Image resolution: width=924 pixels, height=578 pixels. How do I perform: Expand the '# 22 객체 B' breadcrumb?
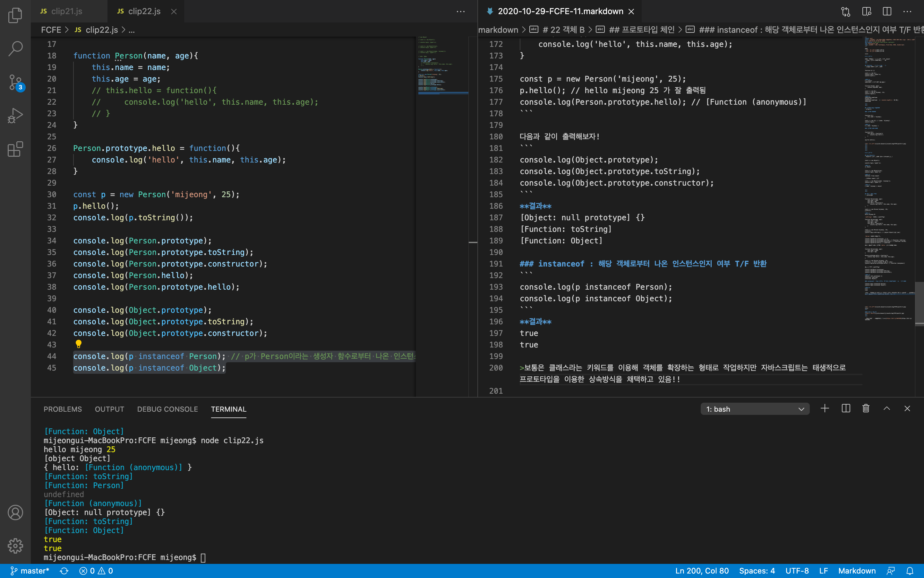click(x=558, y=30)
